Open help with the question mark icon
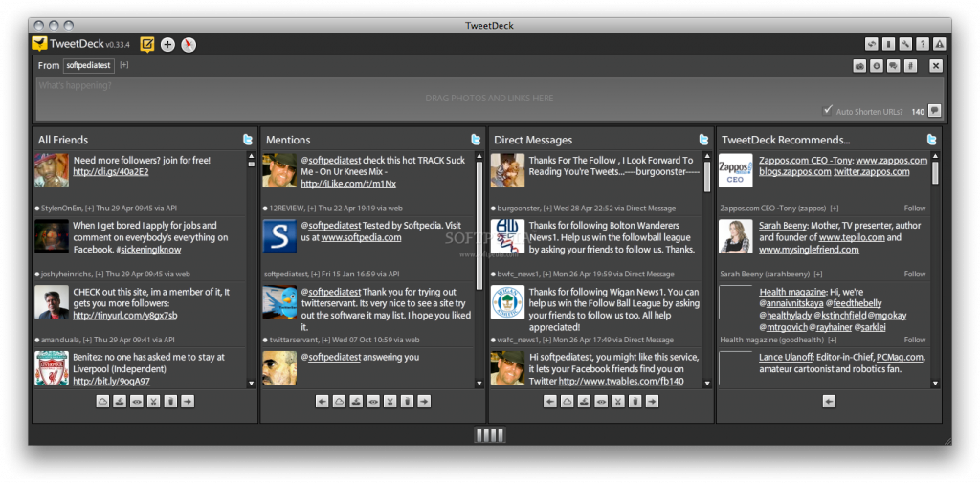Viewport: 980px width, 484px height. [x=922, y=44]
